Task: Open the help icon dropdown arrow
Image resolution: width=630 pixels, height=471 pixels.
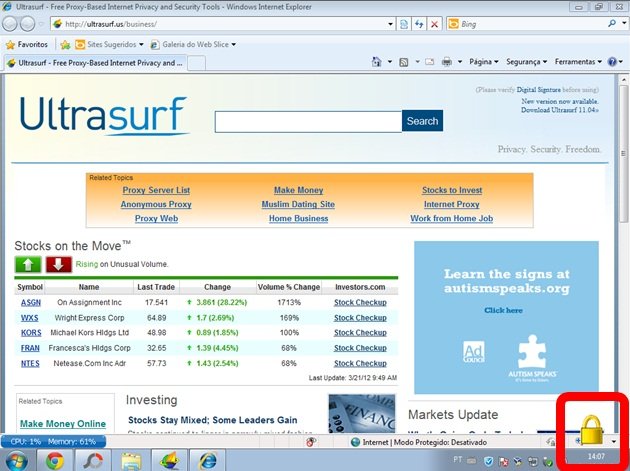Action: 621,62
